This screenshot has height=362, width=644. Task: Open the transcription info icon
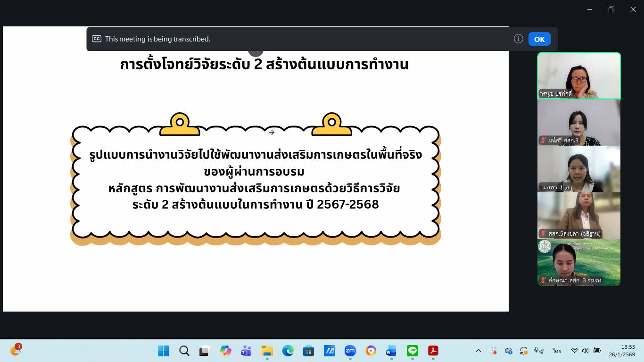pos(518,39)
